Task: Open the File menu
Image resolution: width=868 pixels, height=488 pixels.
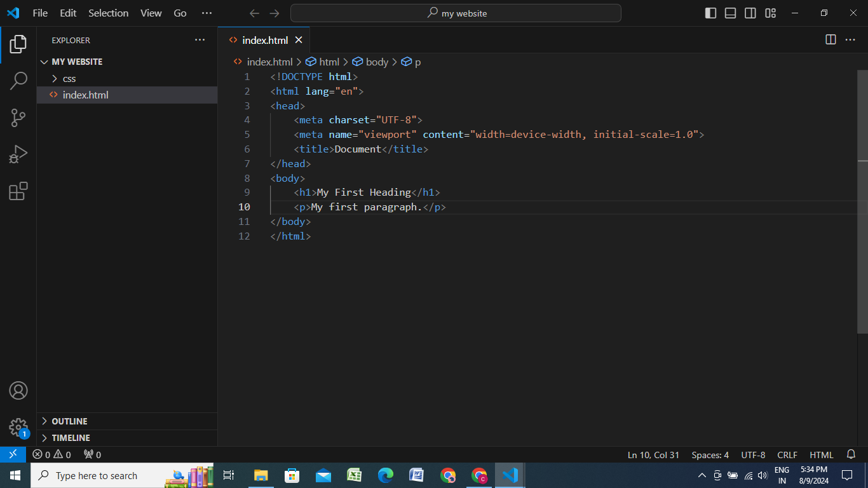Action: pos(40,13)
